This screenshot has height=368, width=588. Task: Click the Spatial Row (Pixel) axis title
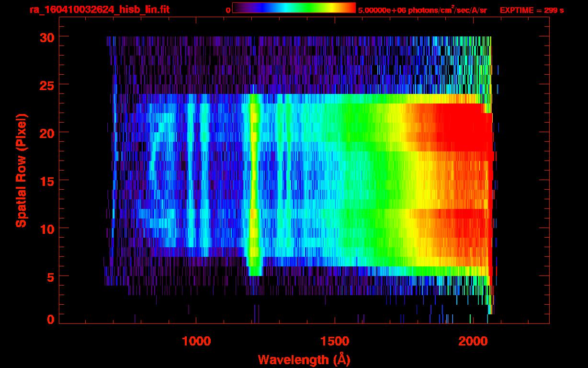pyautogui.click(x=21, y=170)
